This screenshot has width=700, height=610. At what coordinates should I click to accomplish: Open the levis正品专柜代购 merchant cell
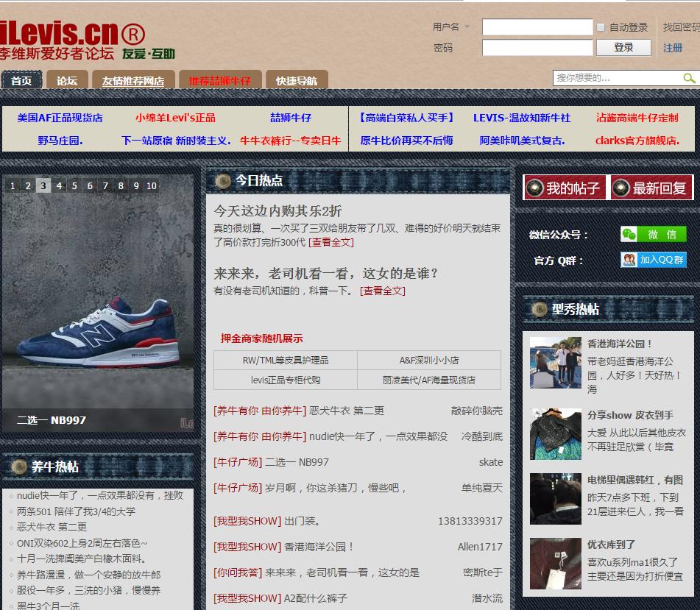pyautogui.click(x=286, y=380)
